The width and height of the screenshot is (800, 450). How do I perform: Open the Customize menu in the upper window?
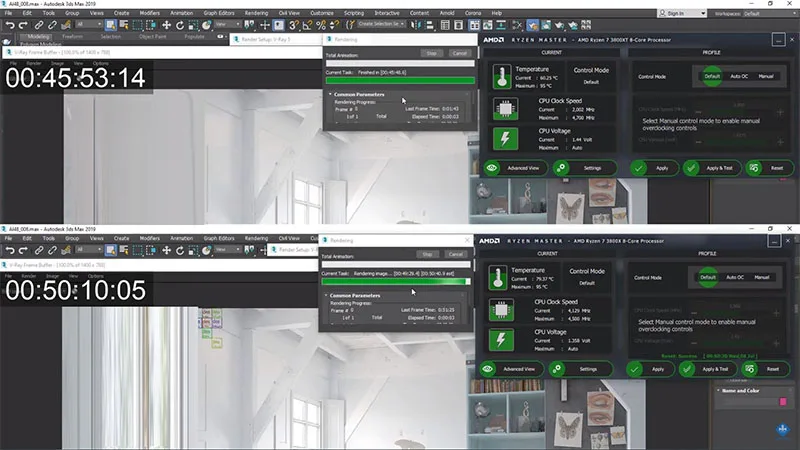point(321,13)
